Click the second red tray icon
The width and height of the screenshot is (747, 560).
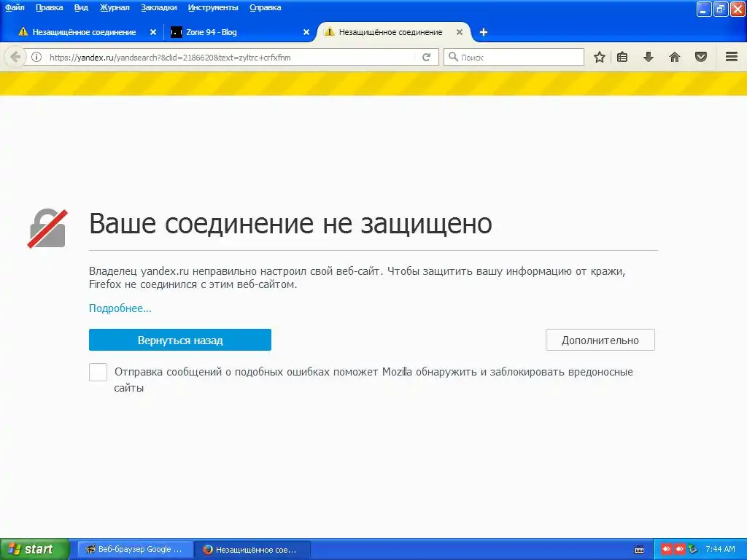click(x=680, y=550)
